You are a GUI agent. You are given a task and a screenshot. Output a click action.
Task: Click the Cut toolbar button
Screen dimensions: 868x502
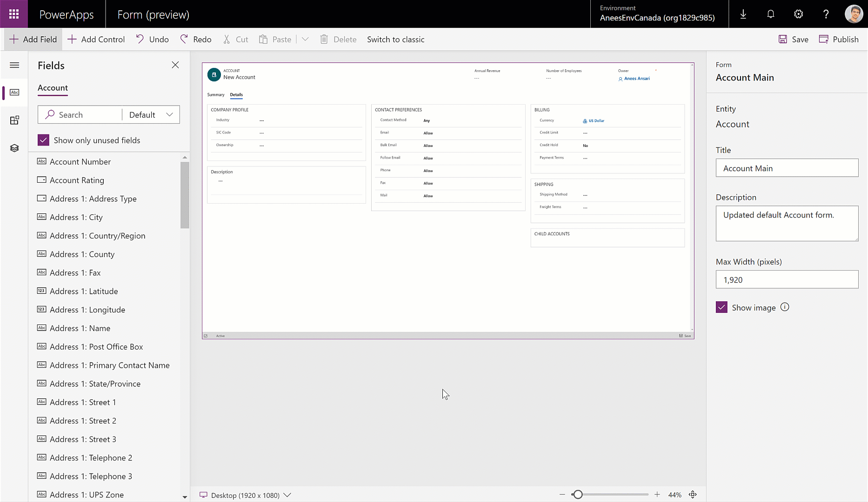(236, 40)
